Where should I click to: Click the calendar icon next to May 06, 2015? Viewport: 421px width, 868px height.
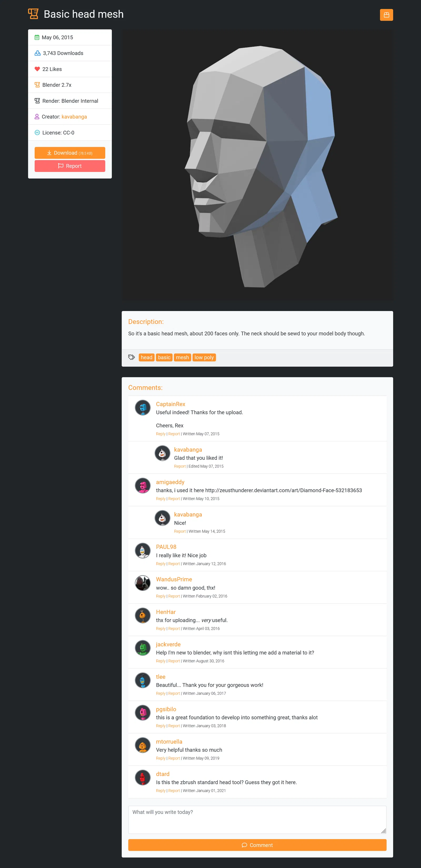[37, 37]
